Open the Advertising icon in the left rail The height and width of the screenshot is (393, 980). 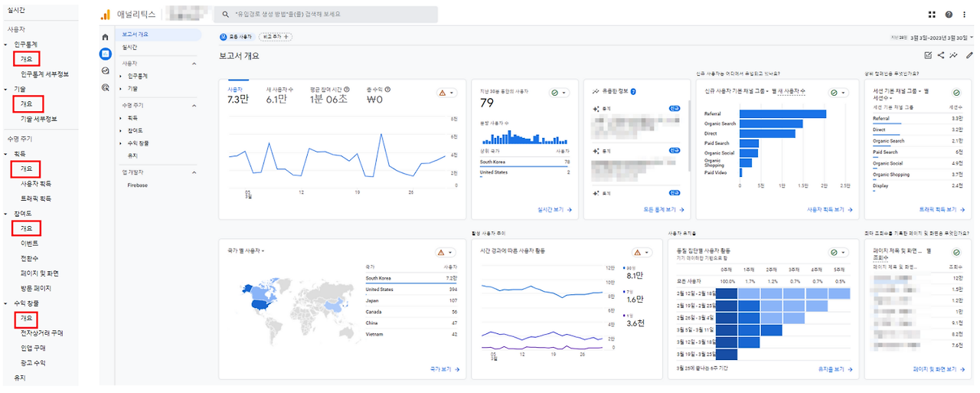click(105, 87)
